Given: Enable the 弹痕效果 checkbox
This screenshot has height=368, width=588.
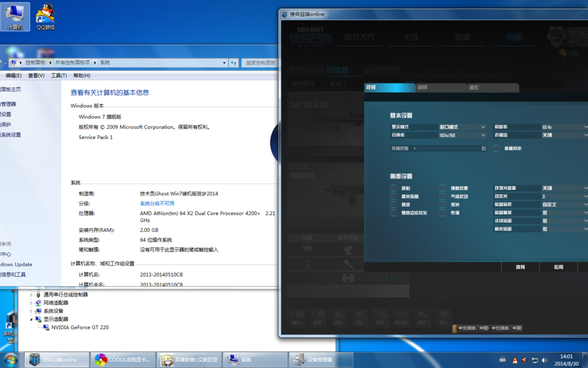Looking at the screenshot, I should 443,188.
